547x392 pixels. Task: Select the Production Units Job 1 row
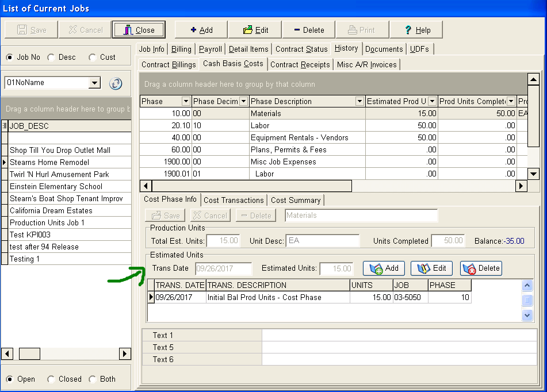pos(70,222)
